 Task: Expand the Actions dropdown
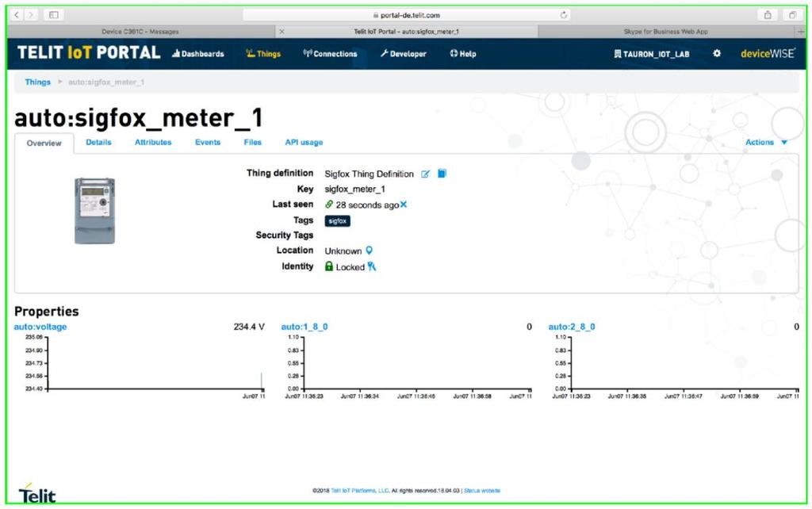[766, 143]
